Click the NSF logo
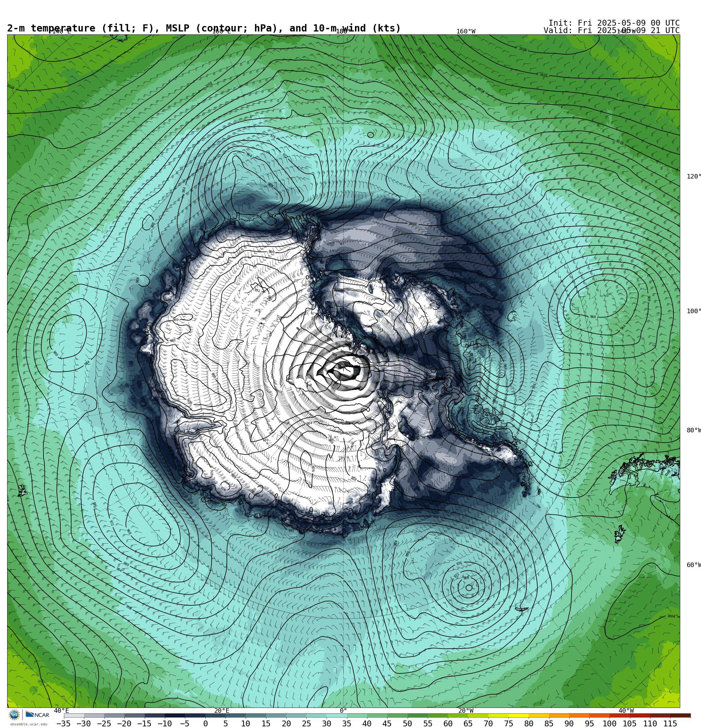The height and width of the screenshot is (728, 701). tap(14, 715)
